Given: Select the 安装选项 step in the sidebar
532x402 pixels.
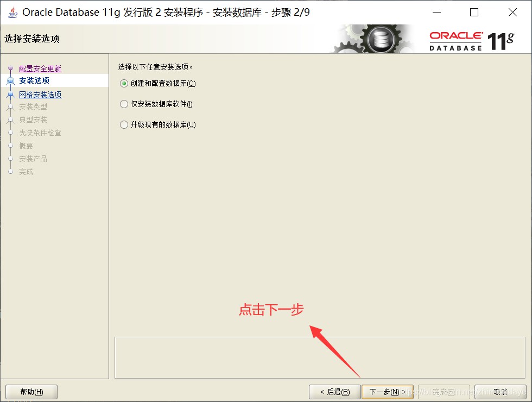Looking at the screenshot, I should click(x=34, y=81).
